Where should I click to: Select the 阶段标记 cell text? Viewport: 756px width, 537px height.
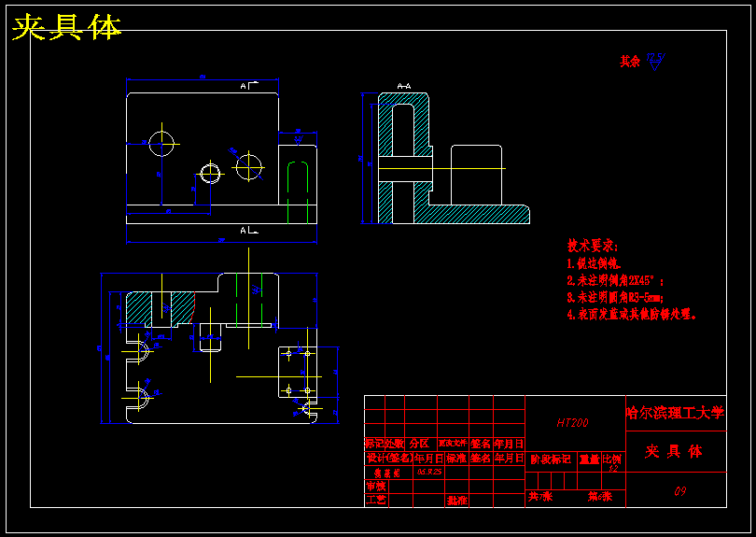pyautogui.click(x=551, y=459)
